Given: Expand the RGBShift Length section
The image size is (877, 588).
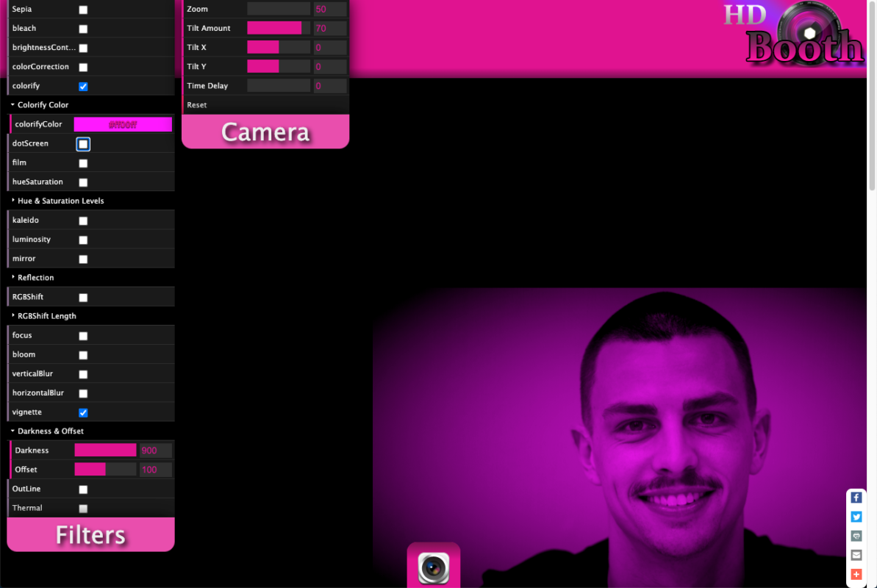Looking at the screenshot, I should (x=47, y=315).
